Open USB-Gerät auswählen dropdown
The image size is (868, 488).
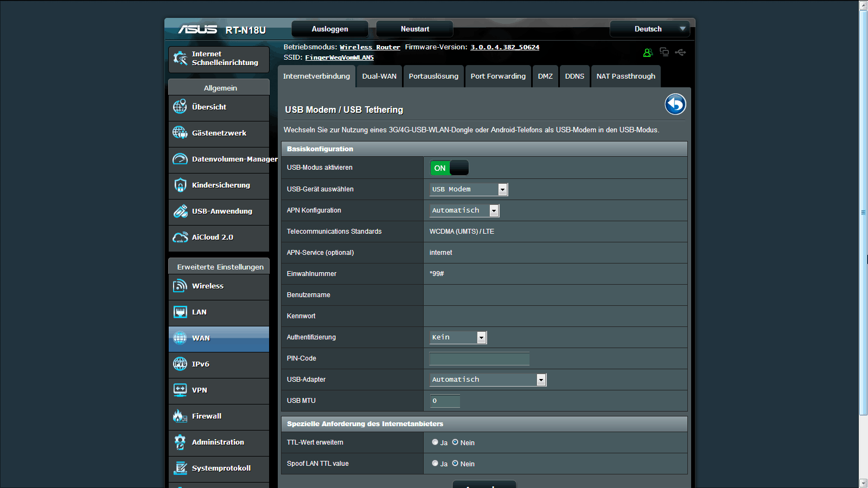pos(469,189)
